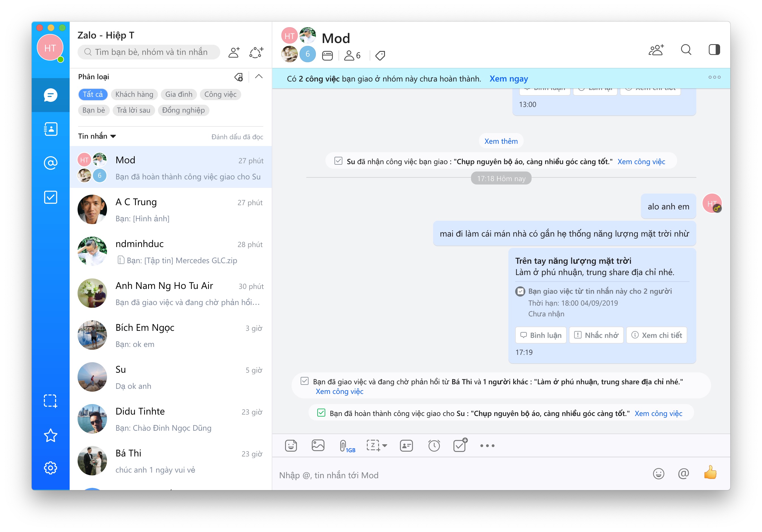762x532 pixels.
Task: Filter chats by Khách hàng
Action: pos(134,94)
